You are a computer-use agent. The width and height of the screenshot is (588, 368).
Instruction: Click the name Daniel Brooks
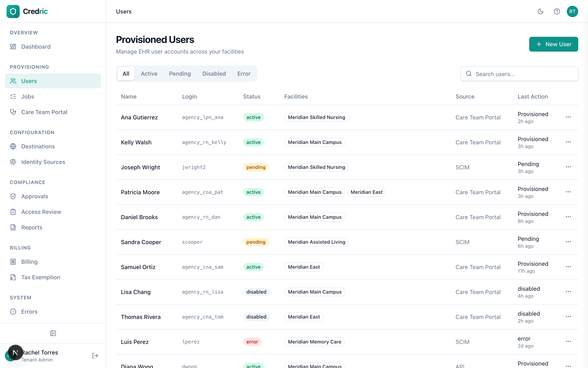point(139,217)
